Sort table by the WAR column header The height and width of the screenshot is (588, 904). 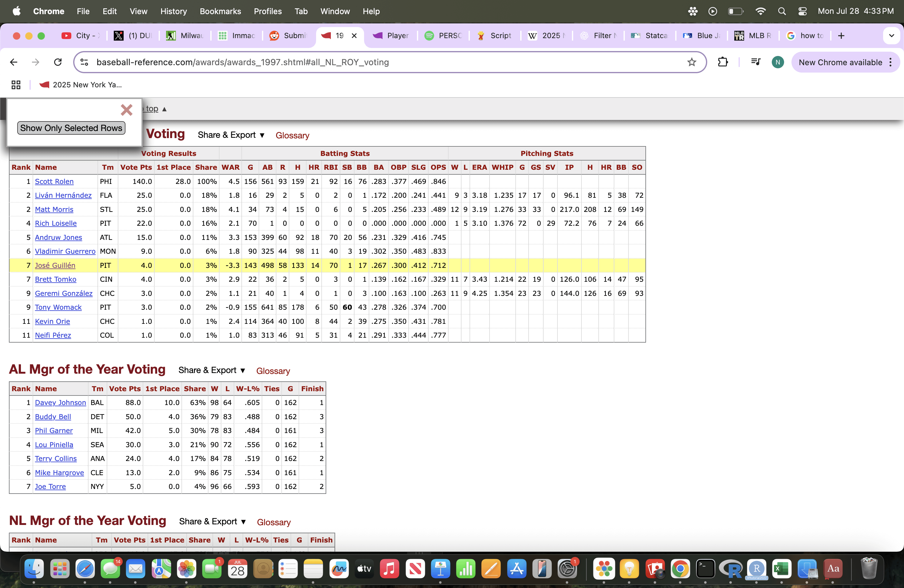pos(230,168)
